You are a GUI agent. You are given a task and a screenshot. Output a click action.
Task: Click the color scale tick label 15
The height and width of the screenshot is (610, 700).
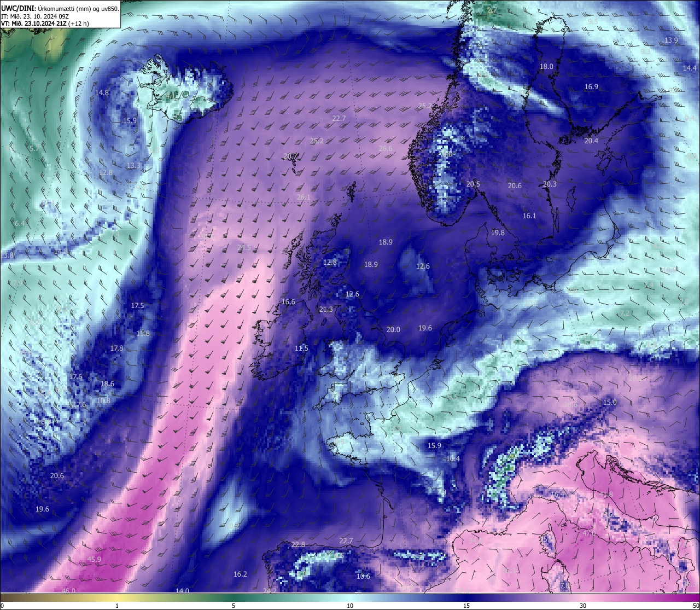(466, 606)
